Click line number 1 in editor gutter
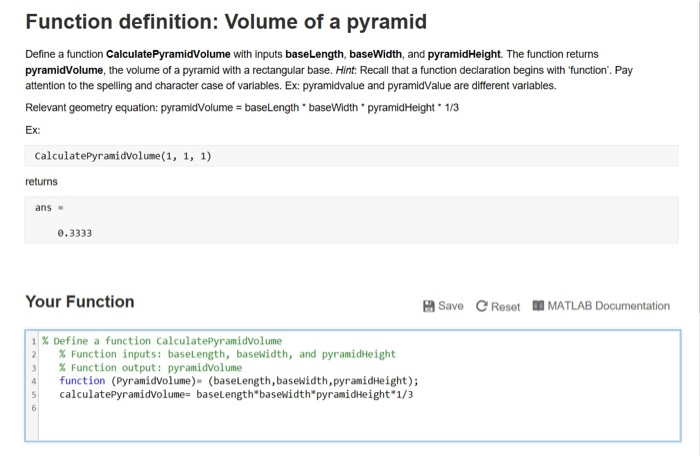 (x=33, y=342)
